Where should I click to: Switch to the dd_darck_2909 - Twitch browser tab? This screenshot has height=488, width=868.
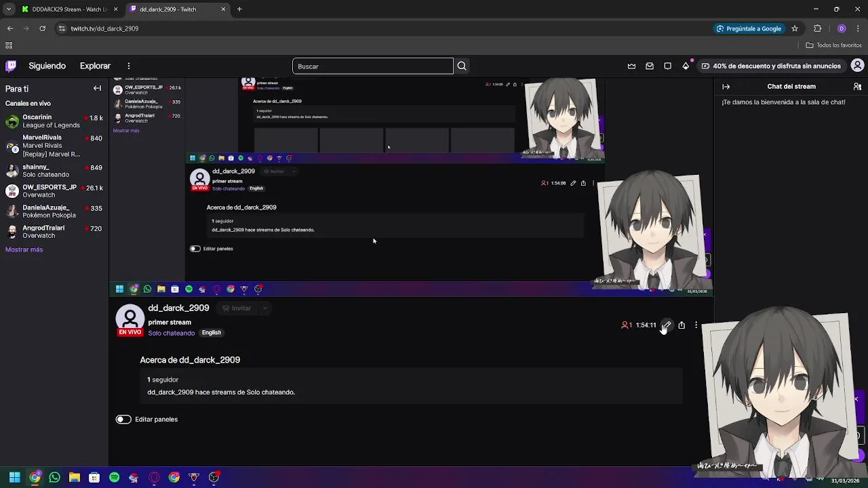178,9
